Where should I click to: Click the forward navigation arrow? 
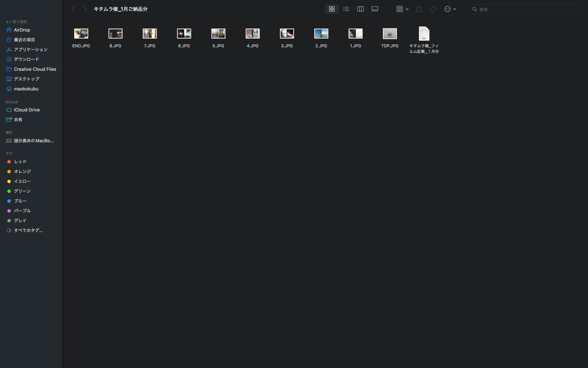tap(85, 9)
